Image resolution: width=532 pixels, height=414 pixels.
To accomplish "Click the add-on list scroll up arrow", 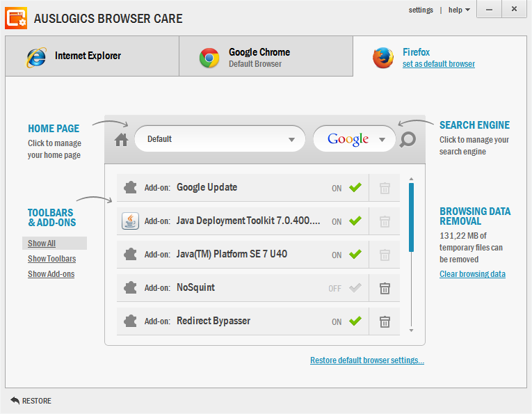I will click(411, 179).
